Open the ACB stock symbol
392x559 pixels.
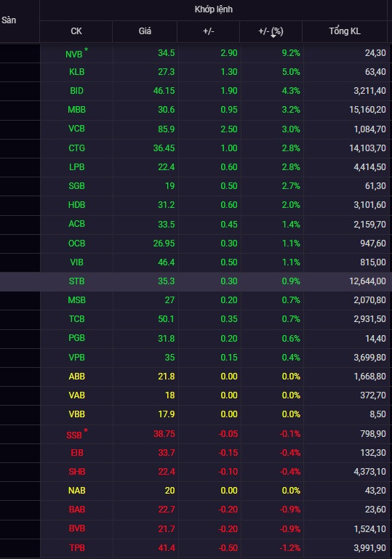click(x=76, y=224)
